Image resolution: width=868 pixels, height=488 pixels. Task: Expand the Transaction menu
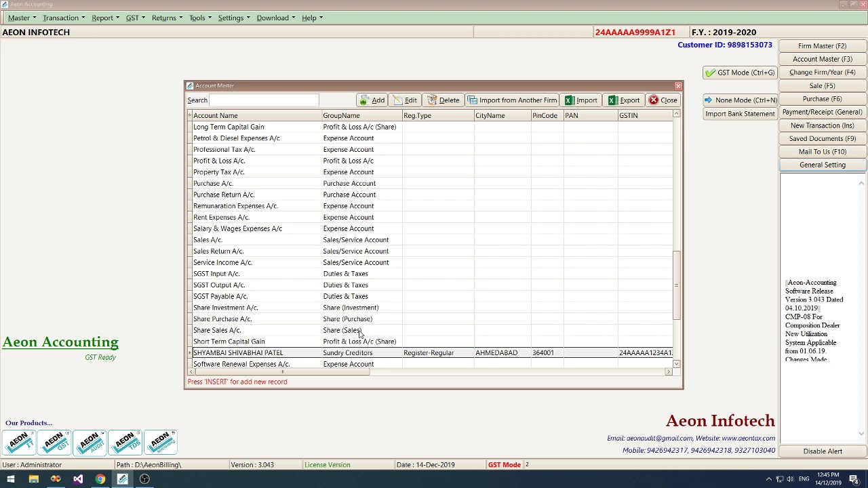tap(64, 18)
